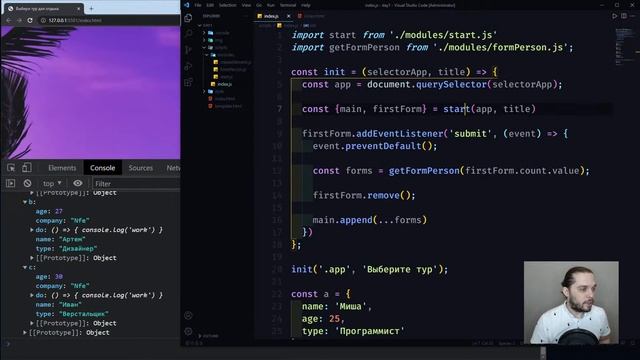Open the Manage gear in activity bar

coord(188,331)
